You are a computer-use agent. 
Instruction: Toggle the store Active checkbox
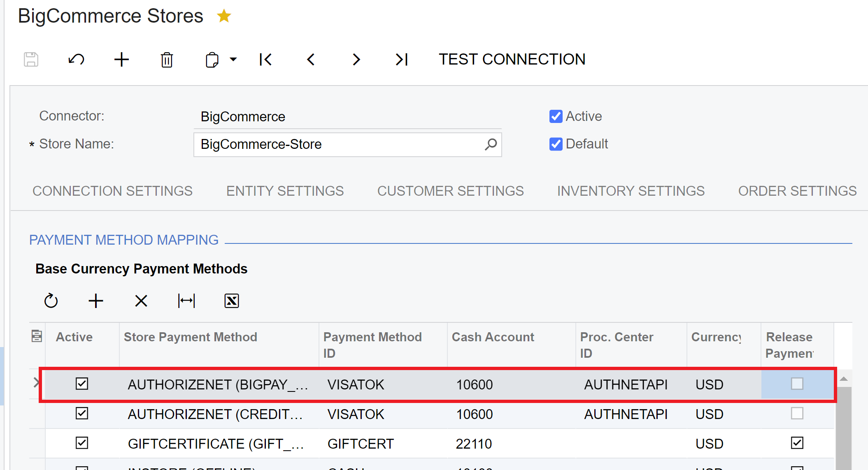(556, 116)
